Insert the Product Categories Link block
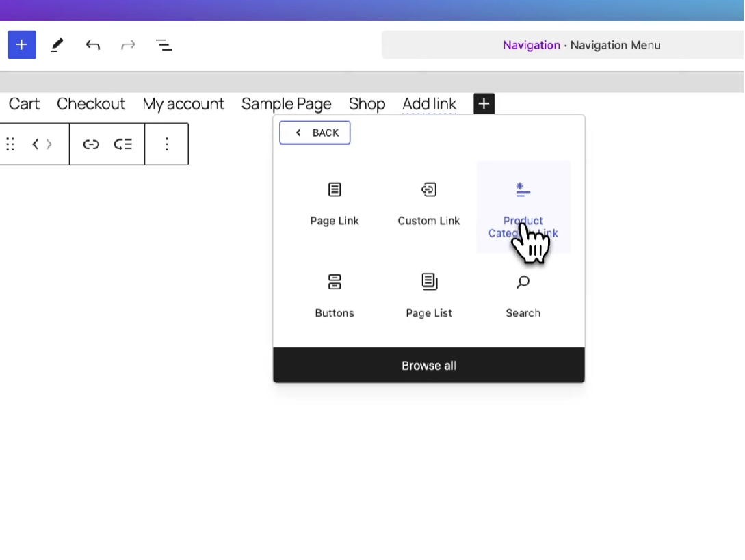The width and height of the screenshot is (745, 560). (x=523, y=198)
